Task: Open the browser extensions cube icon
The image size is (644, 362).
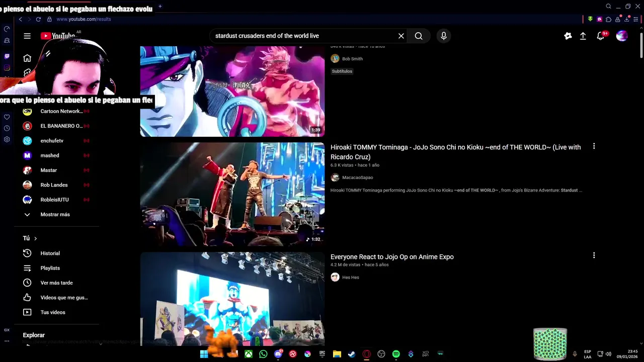Action: (x=608, y=19)
